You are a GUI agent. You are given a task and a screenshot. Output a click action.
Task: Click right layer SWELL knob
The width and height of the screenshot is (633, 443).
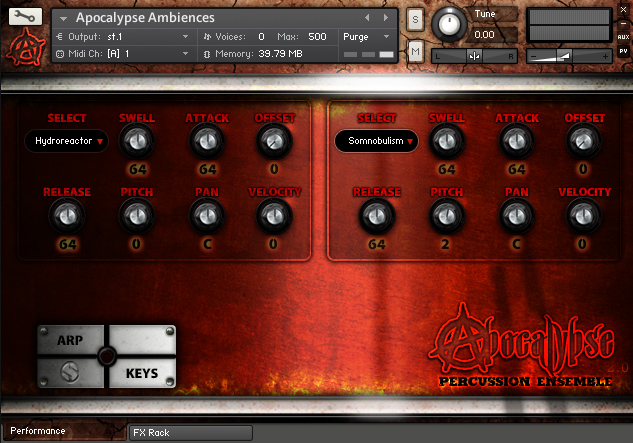[447, 141]
